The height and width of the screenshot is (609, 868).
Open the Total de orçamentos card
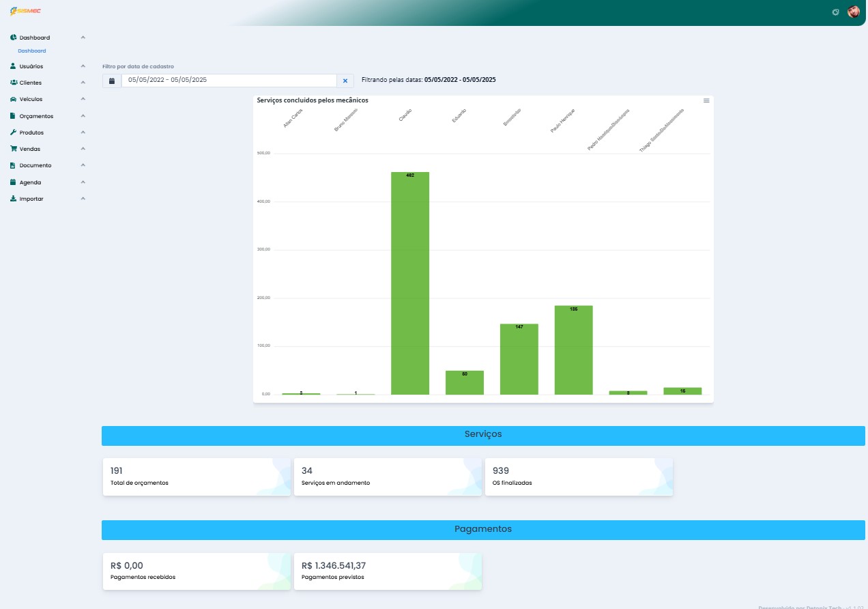[x=197, y=477]
